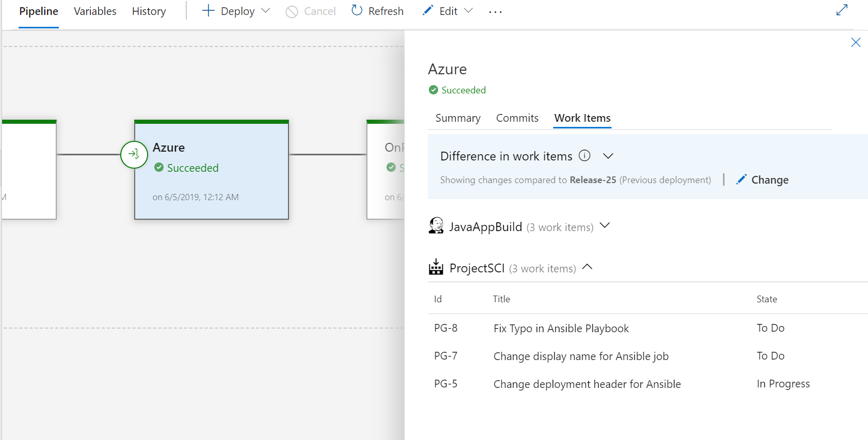The height and width of the screenshot is (440, 868).
Task: Click the ProjectSCI artifact name
Action: [477, 268]
